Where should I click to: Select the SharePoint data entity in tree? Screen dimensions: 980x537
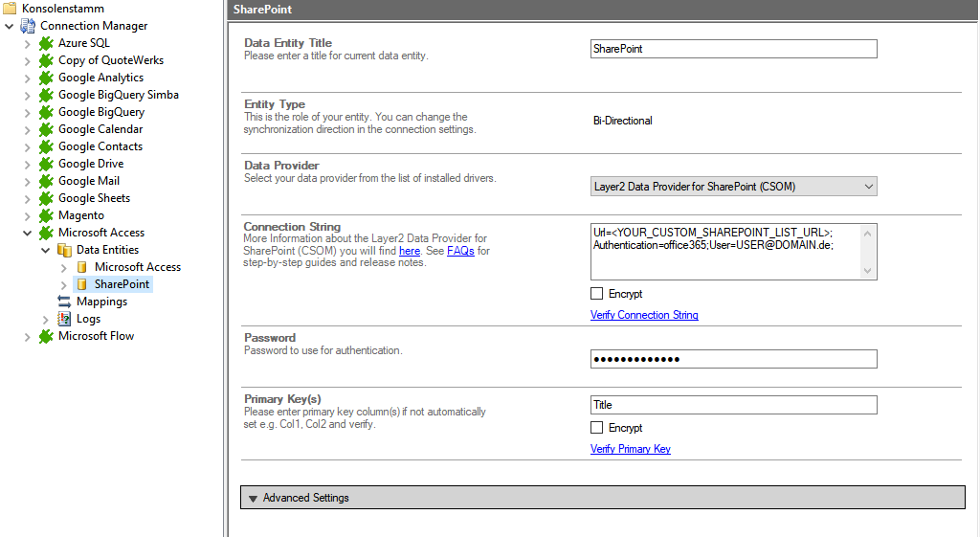point(122,284)
